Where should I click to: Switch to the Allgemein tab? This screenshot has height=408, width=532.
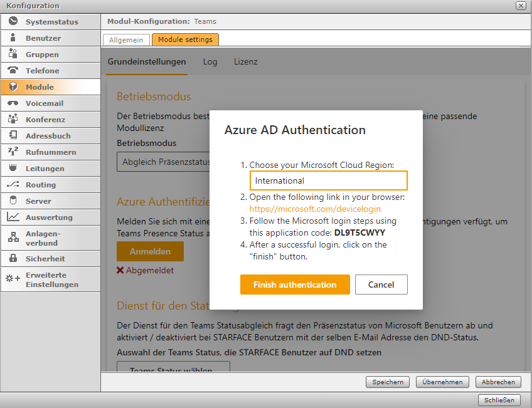click(126, 40)
